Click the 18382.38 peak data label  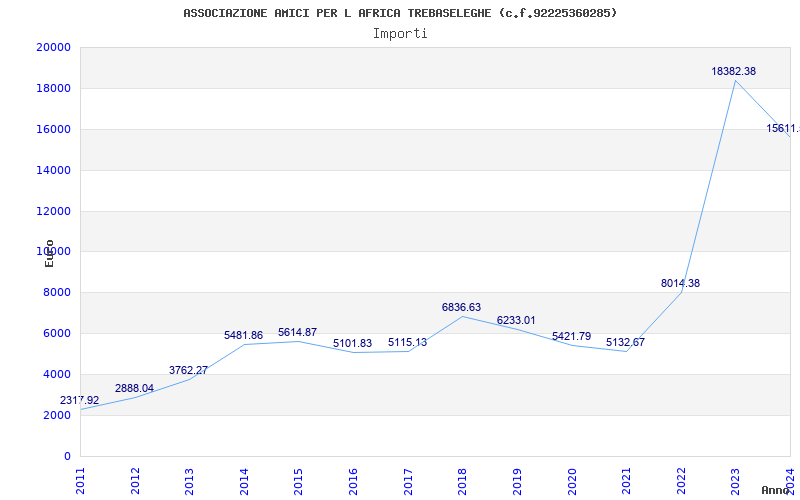click(734, 72)
